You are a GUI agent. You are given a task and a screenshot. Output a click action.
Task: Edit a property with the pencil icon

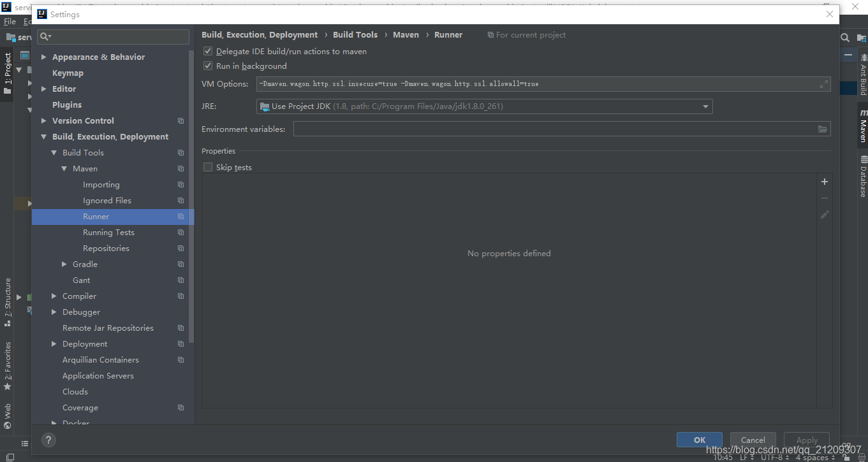pyautogui.click(x=824, y=215)
